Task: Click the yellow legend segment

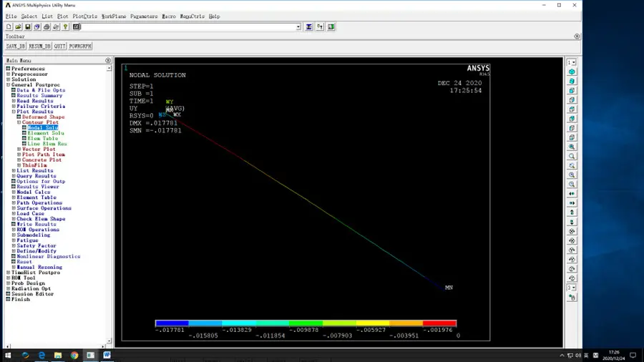Action: coord(373,323)
